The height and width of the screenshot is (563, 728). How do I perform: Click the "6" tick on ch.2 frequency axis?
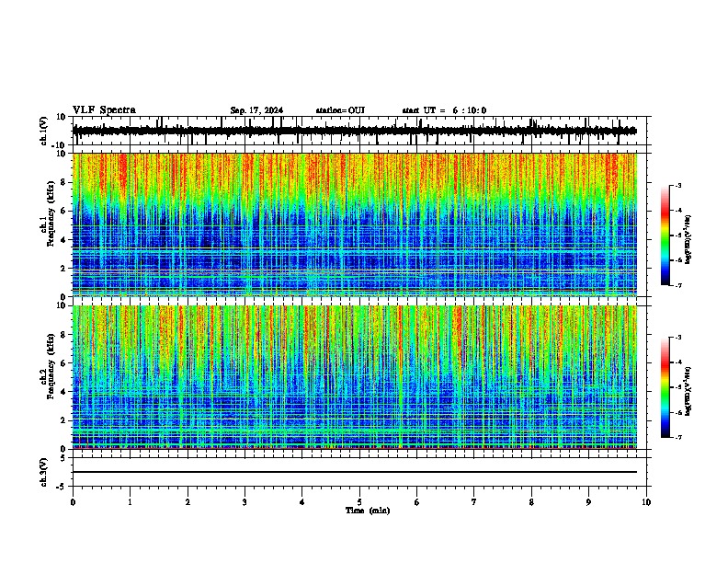coord(64,363)
